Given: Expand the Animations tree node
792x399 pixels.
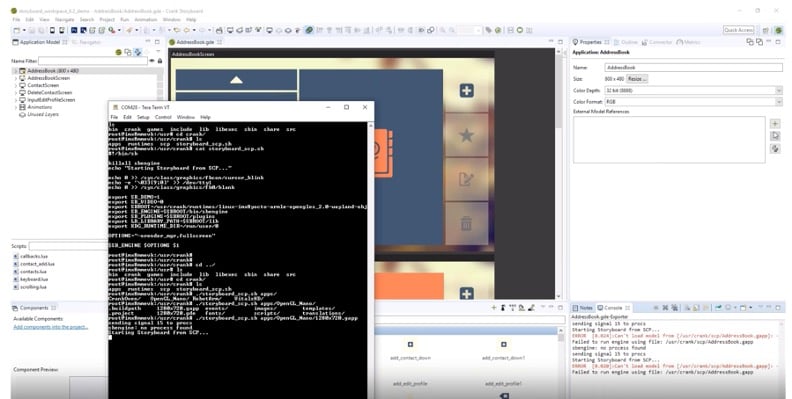Looking at the screenshot, I should (x=16, y=107).
